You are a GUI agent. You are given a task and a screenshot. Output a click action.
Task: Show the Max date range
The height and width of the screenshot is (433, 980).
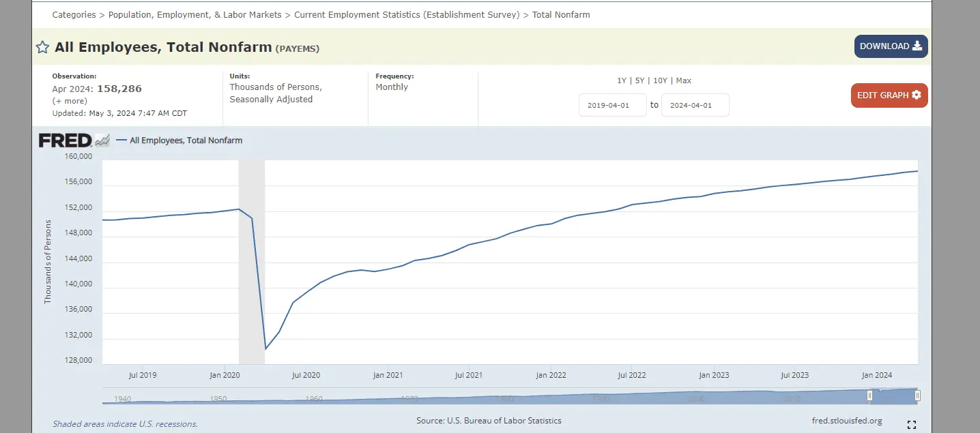pyautogui.click(x=683, y=80)
